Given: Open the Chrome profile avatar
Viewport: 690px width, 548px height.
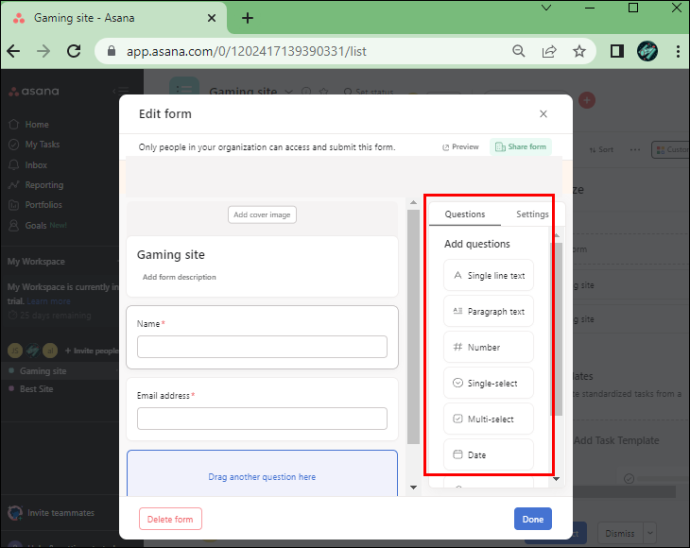Looking at the screenshot, I should click(647, 51).
